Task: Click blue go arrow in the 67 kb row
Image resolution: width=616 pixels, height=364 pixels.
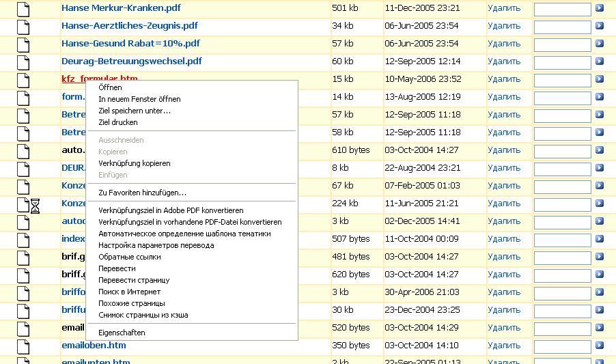Action: pyautogui.click(x=600, y=185)
